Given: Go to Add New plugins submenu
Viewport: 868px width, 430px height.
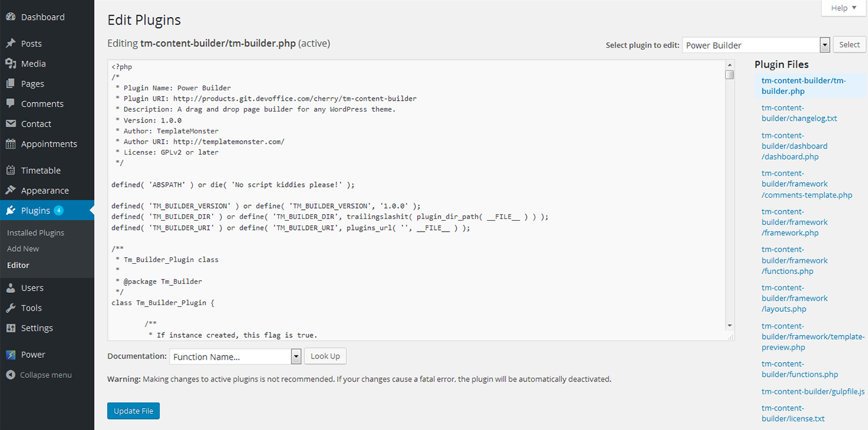Looking at the screenshot, I should (23, 249).
